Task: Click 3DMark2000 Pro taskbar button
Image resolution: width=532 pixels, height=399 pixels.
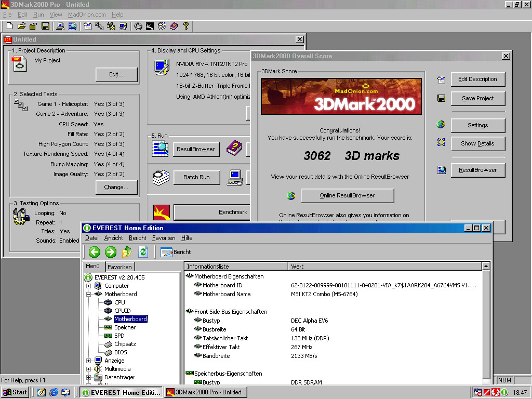Action: click(x=206, y=392)
